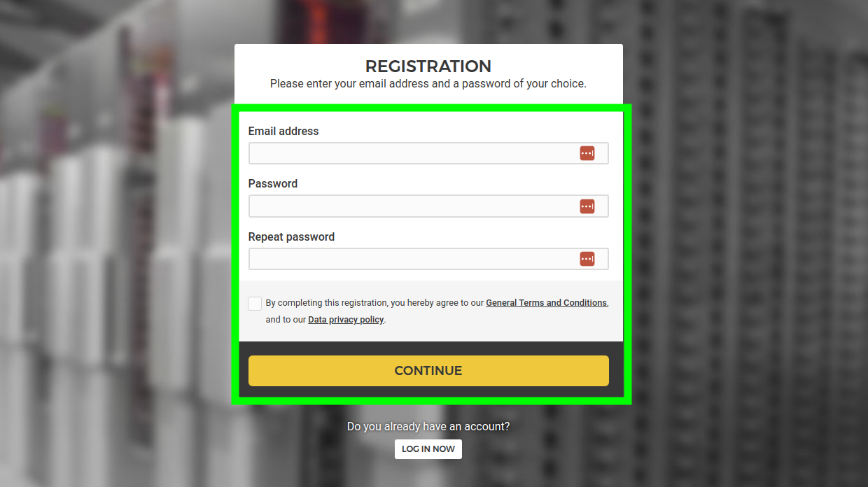Click the password manager icon in Password field

[587, 206]
